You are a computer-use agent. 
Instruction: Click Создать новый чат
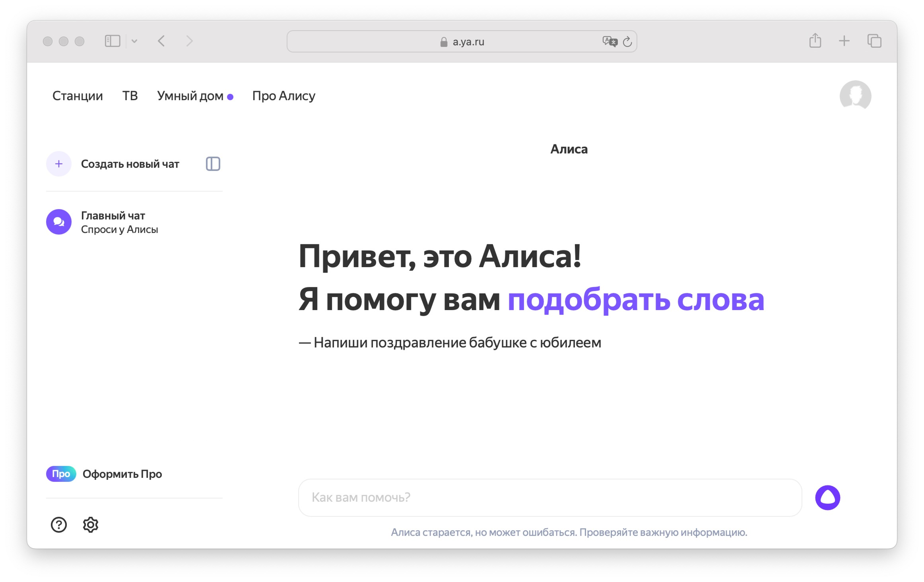pyautogui.click(x=130, y=164)
